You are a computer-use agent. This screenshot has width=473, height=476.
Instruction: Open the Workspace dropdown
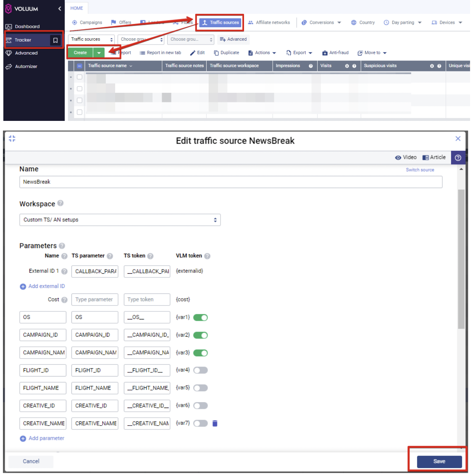120,220
